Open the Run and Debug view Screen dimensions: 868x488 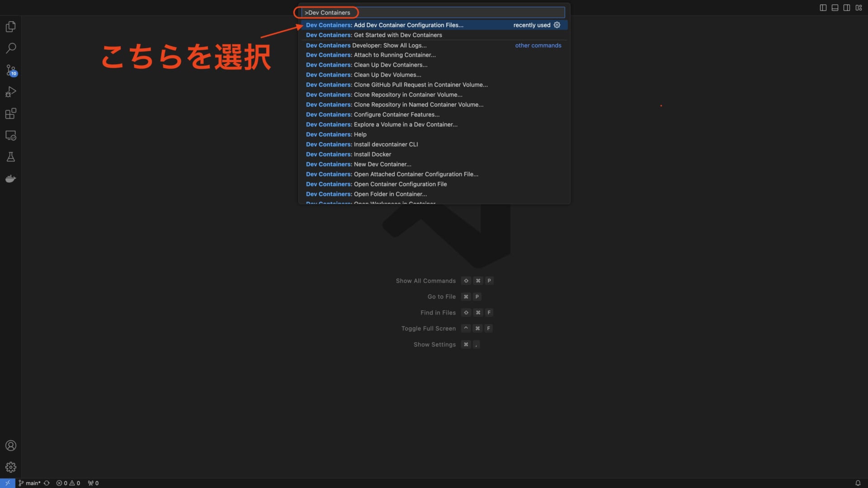[x=10, y=92]
